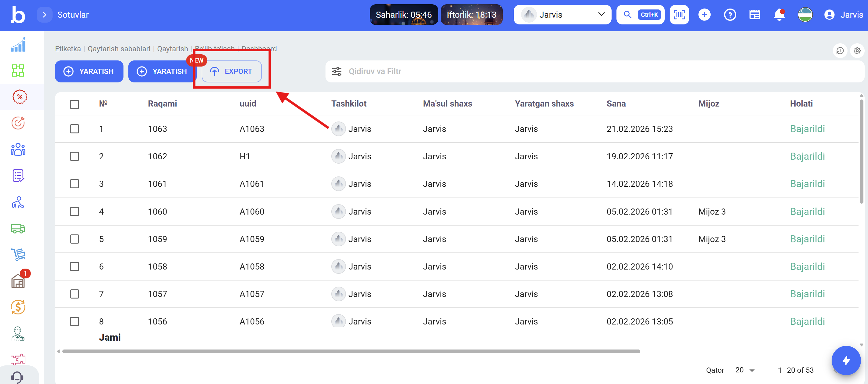Open the warehouse icon with badge
This screenshot has height=384, width=868.
coord(18,281)
